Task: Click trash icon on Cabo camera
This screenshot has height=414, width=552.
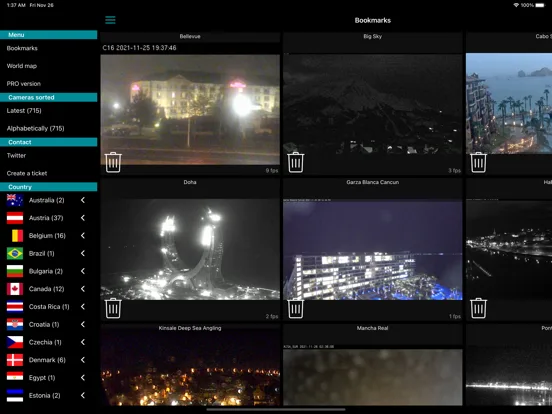Action: click(478, 162)
